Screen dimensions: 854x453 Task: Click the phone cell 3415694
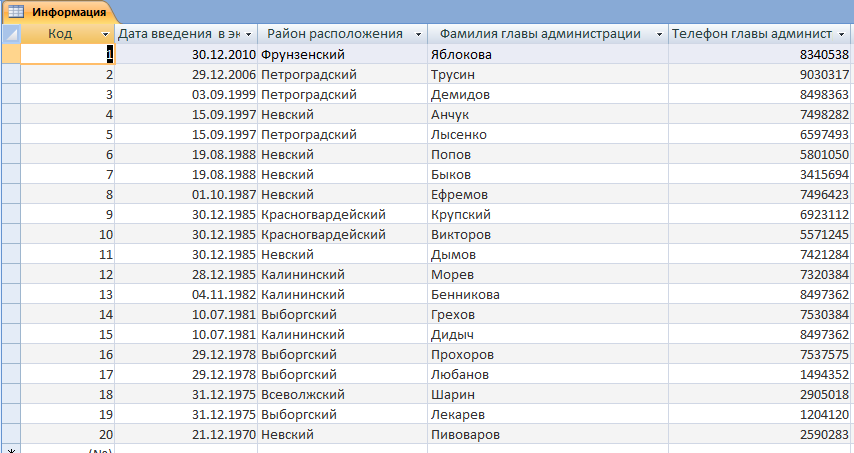click(x=759, y=174)
